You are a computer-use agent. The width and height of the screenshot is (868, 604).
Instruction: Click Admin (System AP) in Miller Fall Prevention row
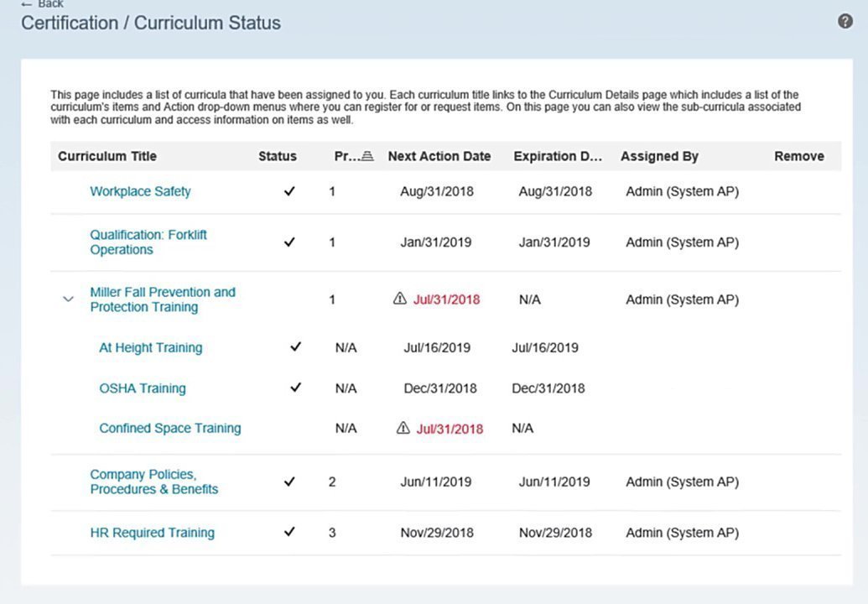[683, 299]
